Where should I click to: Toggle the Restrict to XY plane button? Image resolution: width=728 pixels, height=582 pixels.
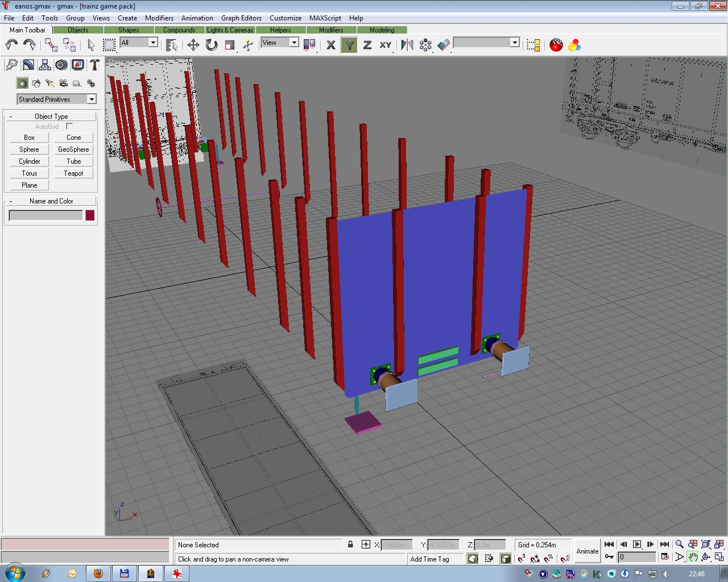(x=386, y=45)
